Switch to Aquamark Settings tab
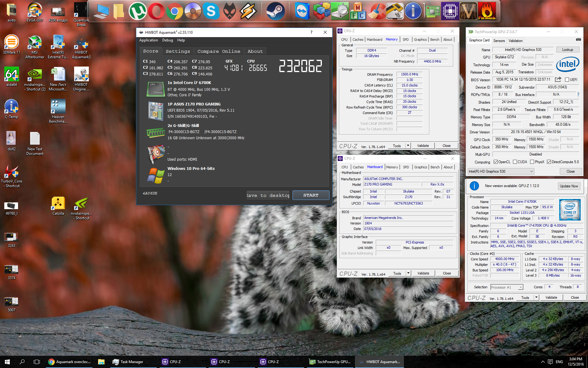Image resolution: width=588 pixels, height=368 pixels. point(178,51)
